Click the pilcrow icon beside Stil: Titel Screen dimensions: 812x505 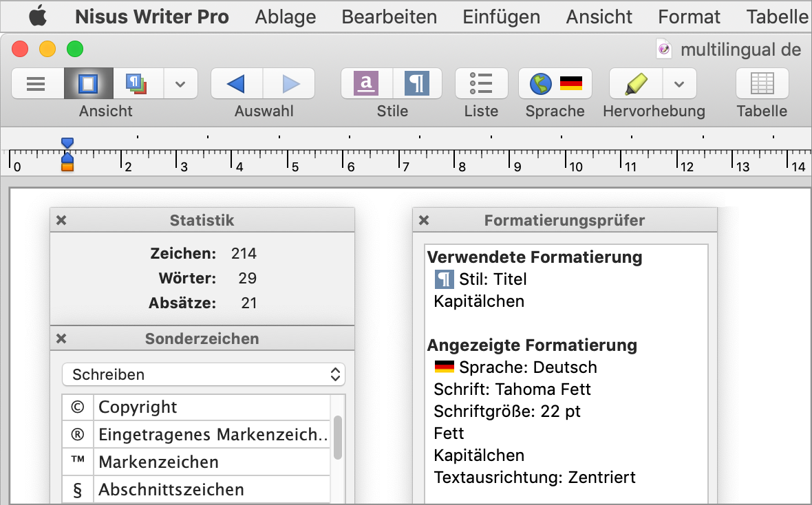(445, 279)
